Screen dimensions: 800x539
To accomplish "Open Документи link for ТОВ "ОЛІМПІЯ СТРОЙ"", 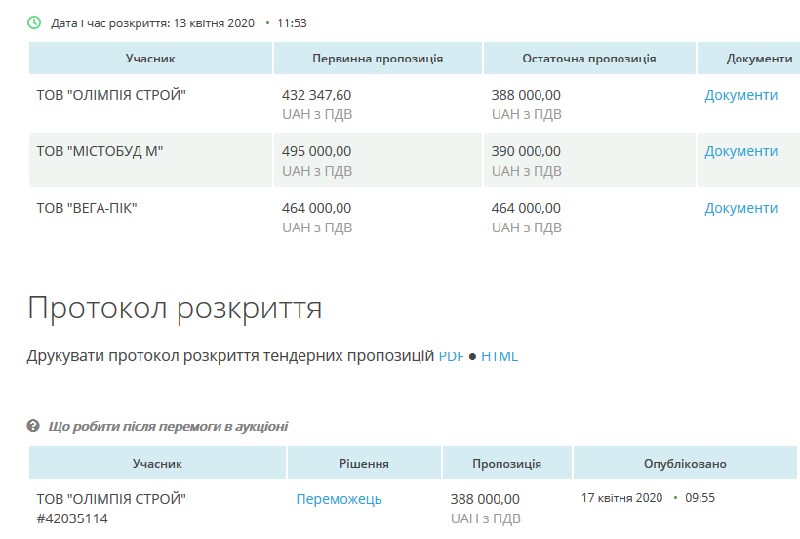I will (741, 95).
